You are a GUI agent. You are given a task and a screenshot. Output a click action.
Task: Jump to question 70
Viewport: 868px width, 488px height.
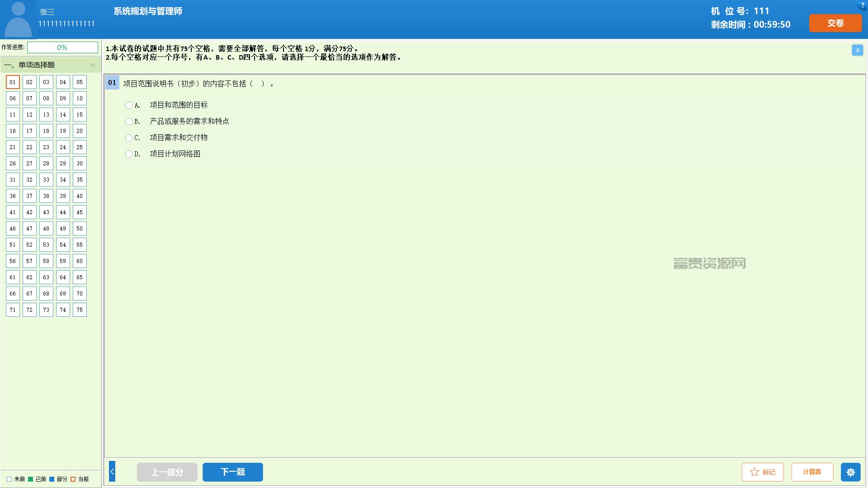click(x=80, y=294)
